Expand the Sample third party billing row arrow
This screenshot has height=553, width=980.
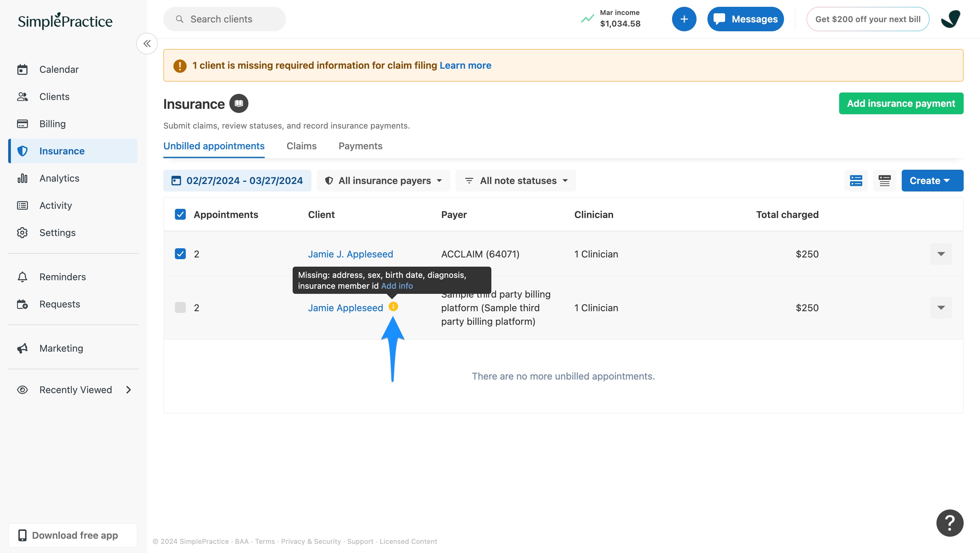[941, 308]
